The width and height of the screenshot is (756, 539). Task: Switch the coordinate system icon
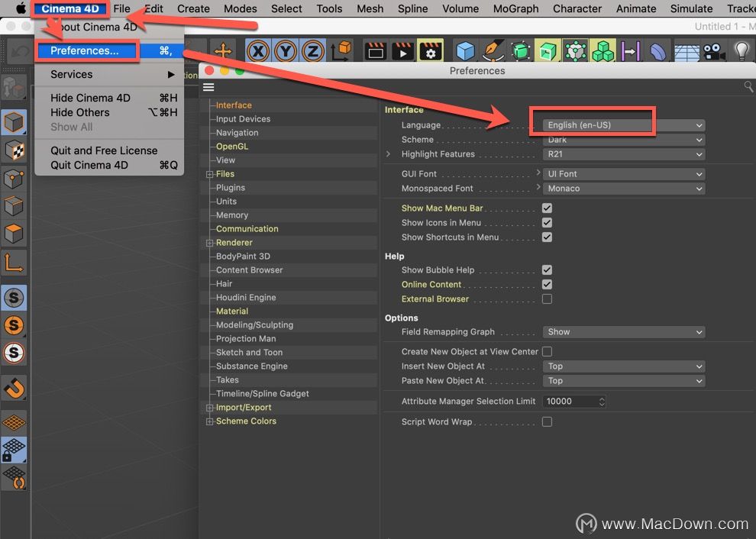pyautogui.click(x=341, y=50)
